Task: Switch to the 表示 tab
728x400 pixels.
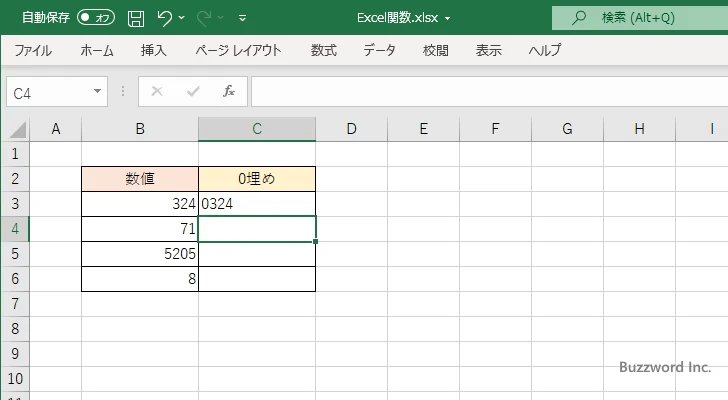Action: (x=488, y=50)
